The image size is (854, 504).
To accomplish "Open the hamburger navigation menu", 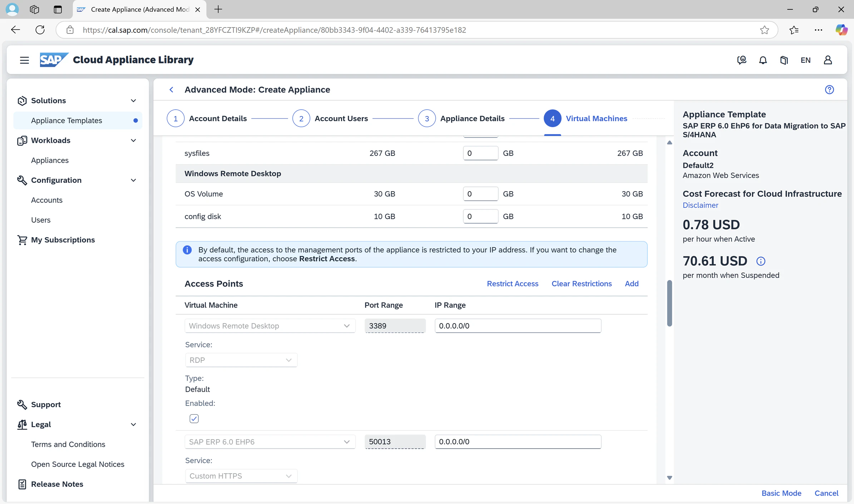I will [24, 60].
